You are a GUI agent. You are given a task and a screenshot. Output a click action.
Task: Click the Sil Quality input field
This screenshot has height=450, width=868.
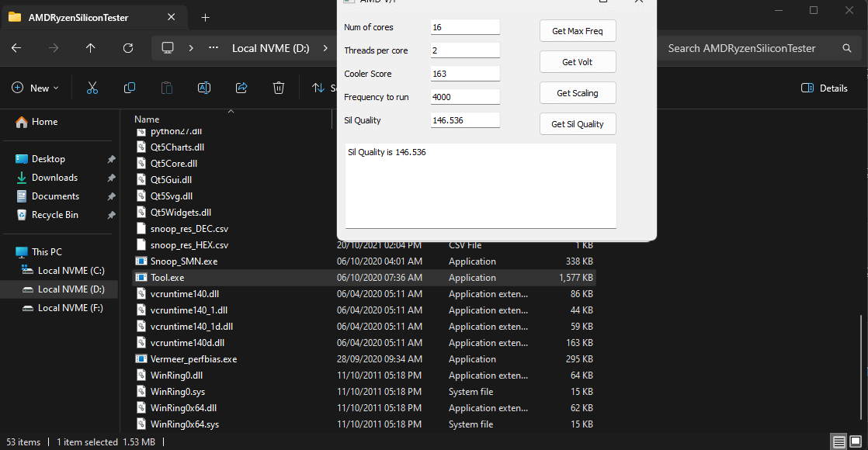(x=465, y=120)
